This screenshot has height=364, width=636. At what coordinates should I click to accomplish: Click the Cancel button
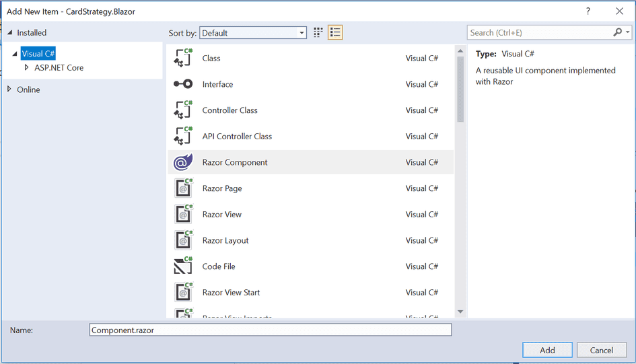(x=602, y=351)
